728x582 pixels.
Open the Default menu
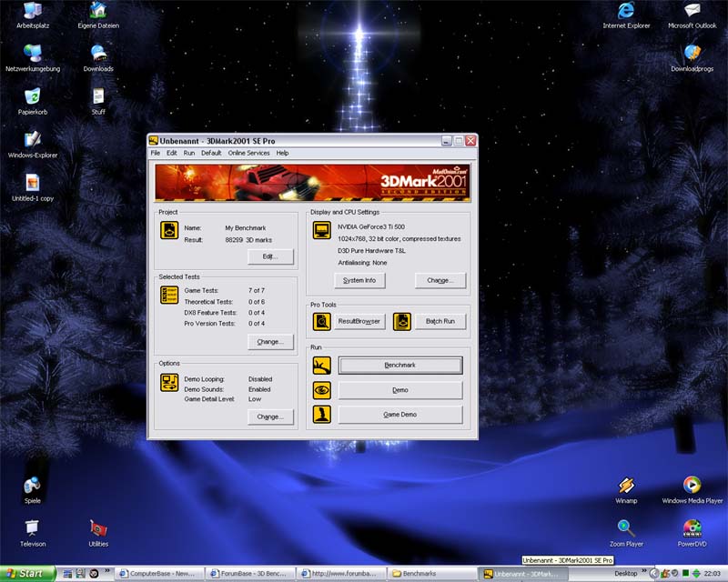(x=211, y=153)
